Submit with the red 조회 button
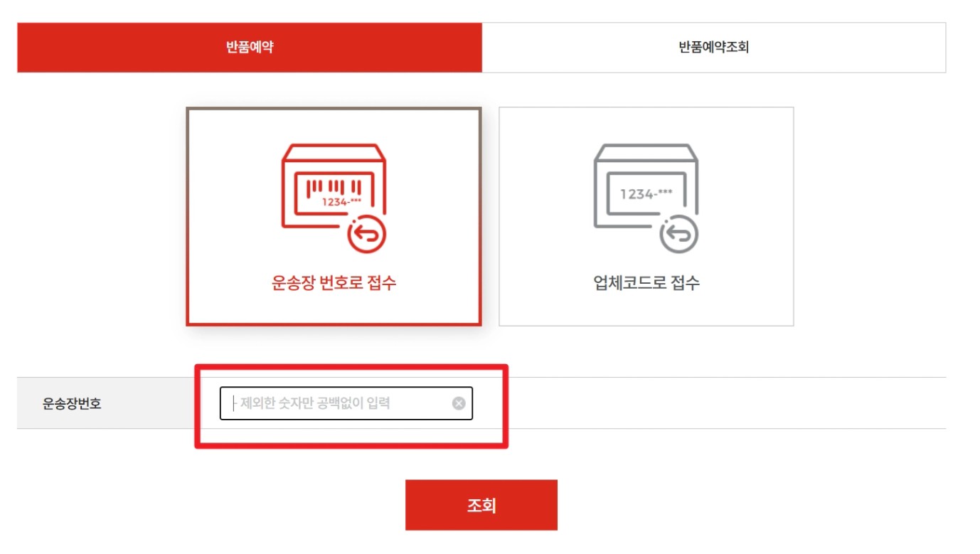Screen dimensions: 980x554 [481, 505]
